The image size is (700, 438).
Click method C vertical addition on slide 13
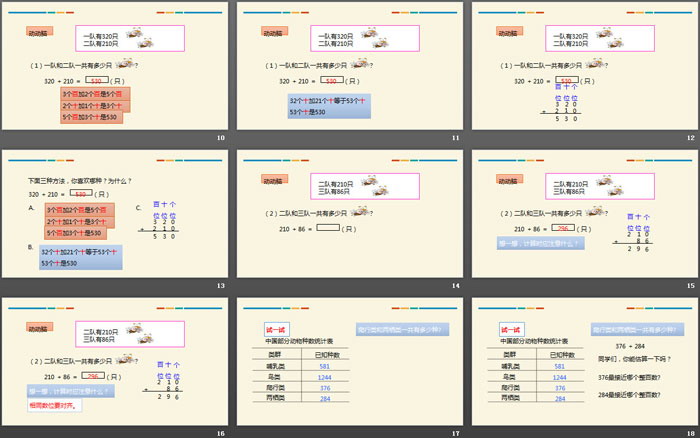158,220
